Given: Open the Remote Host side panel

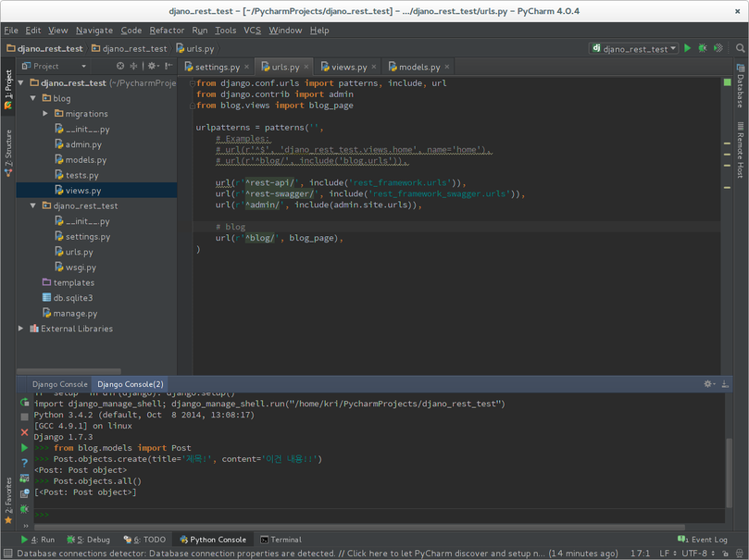Looking at the screenshot, I should tap(741, 150).
